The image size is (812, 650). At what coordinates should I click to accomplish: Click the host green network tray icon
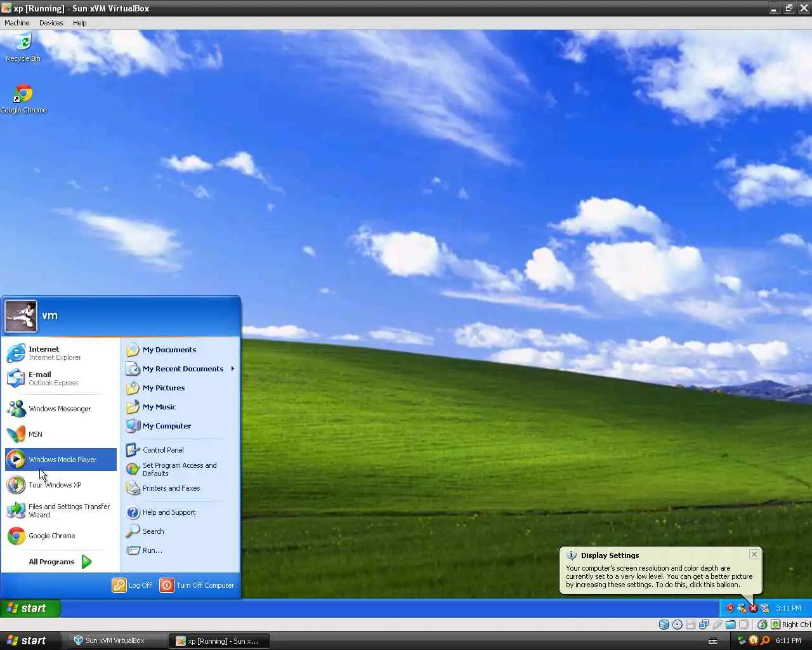click(x=741, y=641)
